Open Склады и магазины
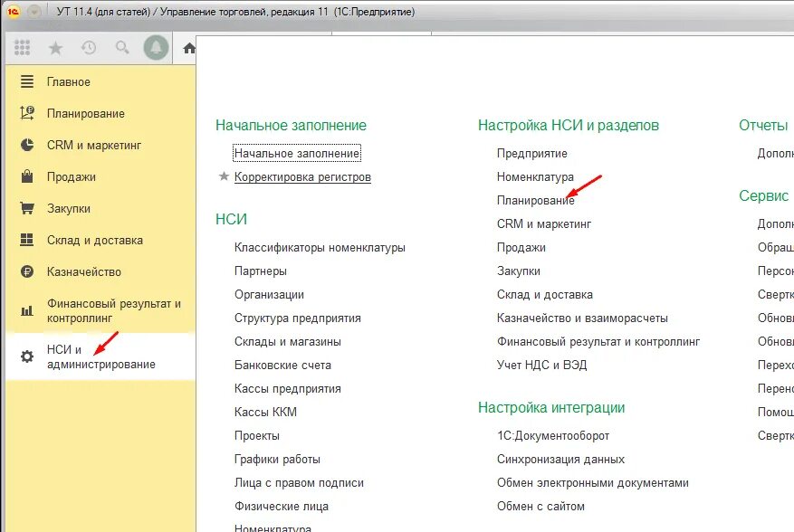This screenshot has width=794, height=532. click(288, 342)
